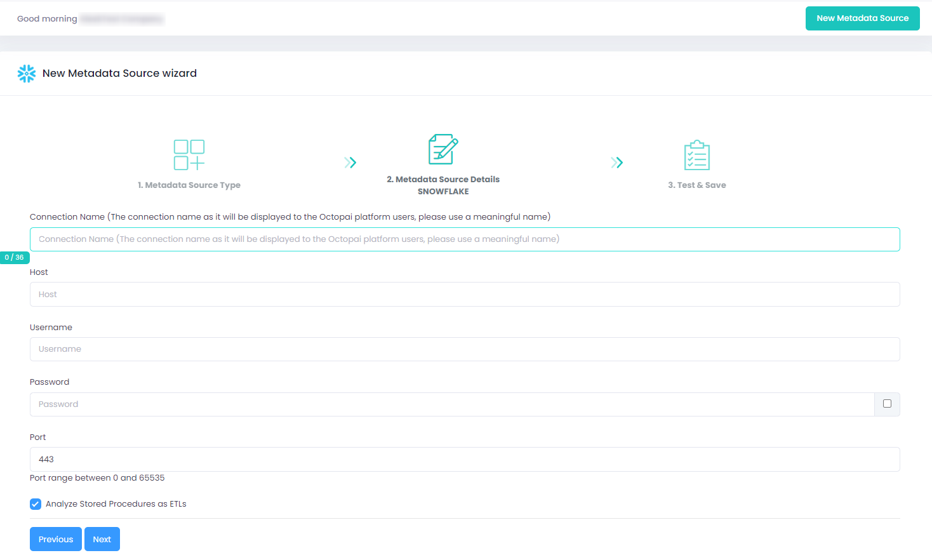Select the '2. Metadata Source Details' step label
Image resolution: width=932 pixels, height=560 pixels.
click(x=443, y=180)
